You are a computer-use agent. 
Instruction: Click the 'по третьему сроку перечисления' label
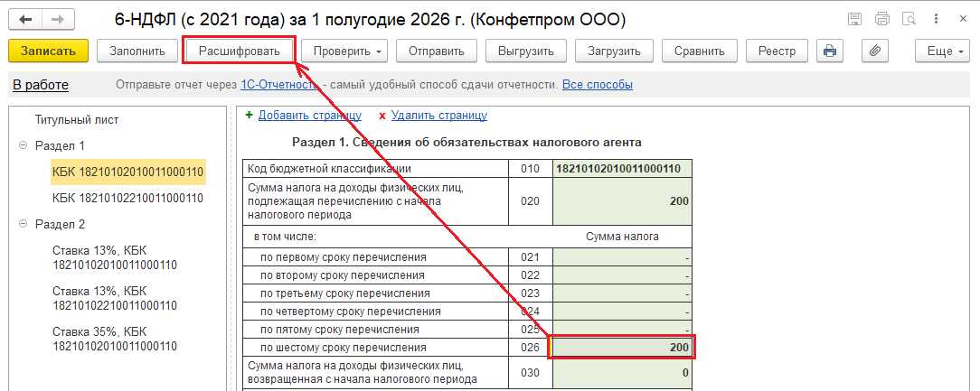(345, 293)
